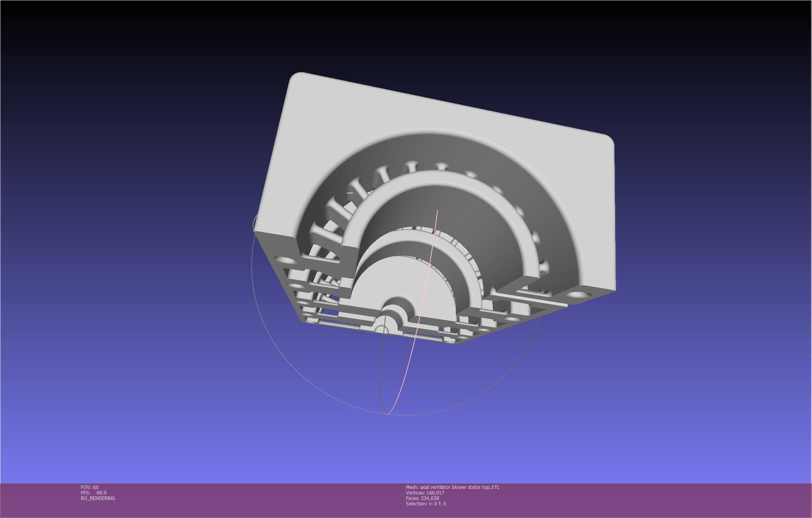The image size is (812, 518).
Task: Click the FOV: 60 readout
Action: tap(90, 487)
